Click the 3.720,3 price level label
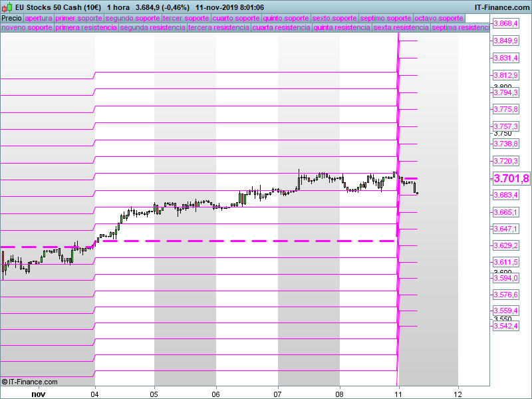This screenshot has height=399, width=532. [x=505, y=161]
